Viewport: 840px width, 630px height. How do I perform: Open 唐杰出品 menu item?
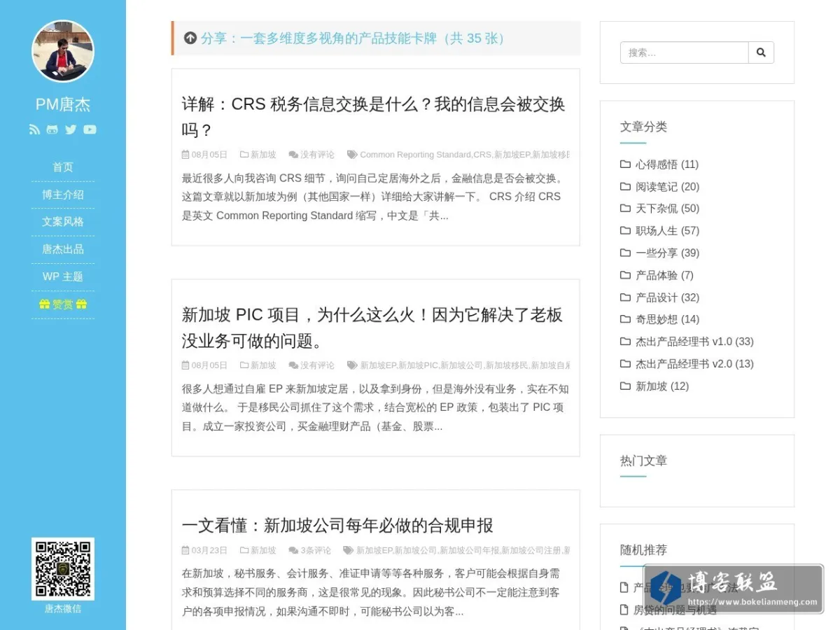[x=63, y=249]
